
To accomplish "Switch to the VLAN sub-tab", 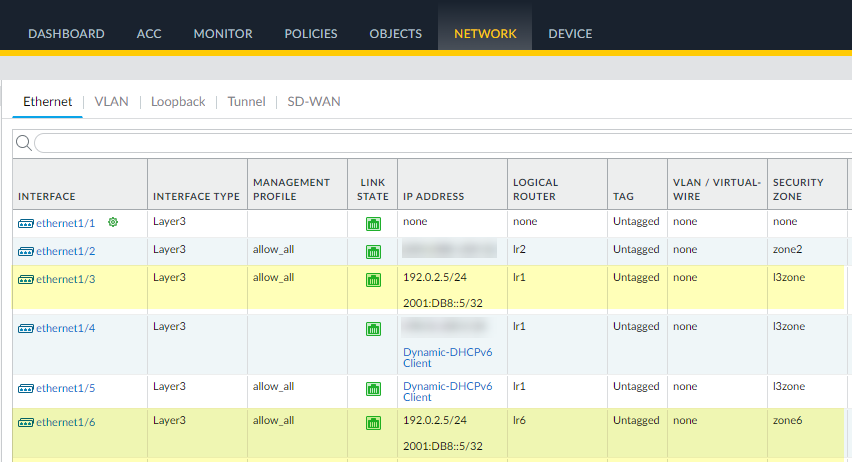I will point(111,101).
